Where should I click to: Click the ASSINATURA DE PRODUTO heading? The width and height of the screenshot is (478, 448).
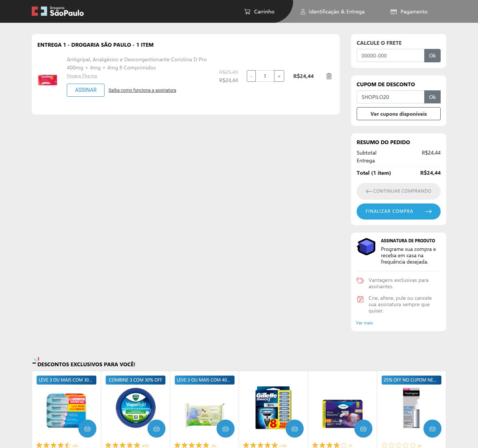tap(408, 241)
